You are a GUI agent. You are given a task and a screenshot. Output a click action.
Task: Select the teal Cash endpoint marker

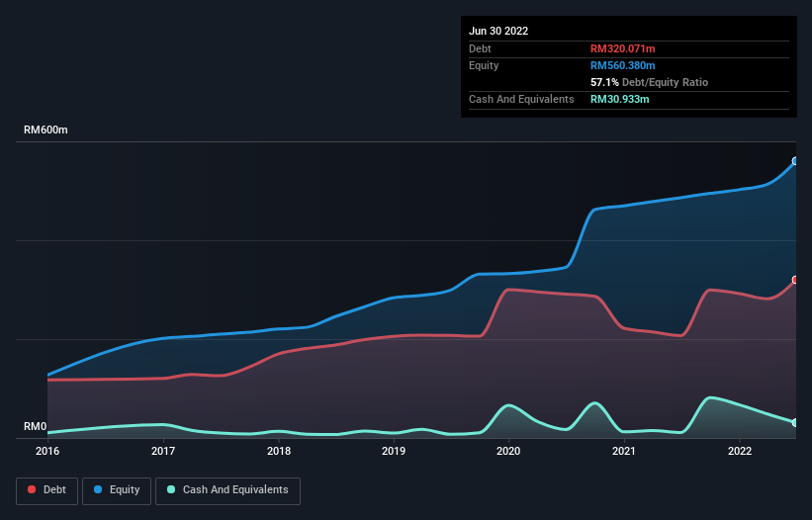tap(795, 423)
